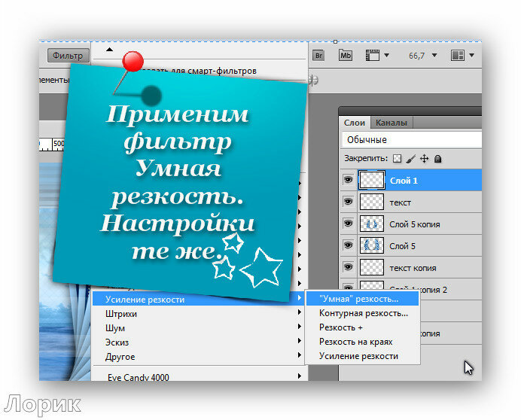Select the Слой 1 layer thumbnail
Screen dimensions: 521x420
coord(372,180)
